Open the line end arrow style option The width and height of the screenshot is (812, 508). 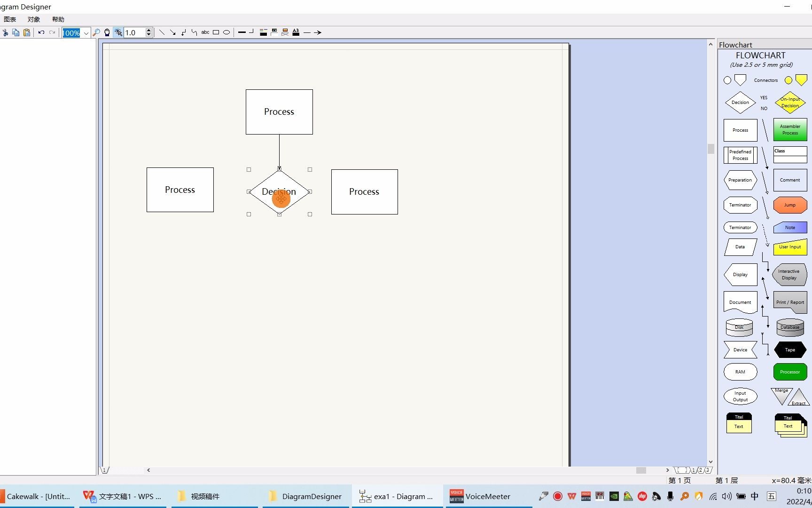tap(318, 32)
